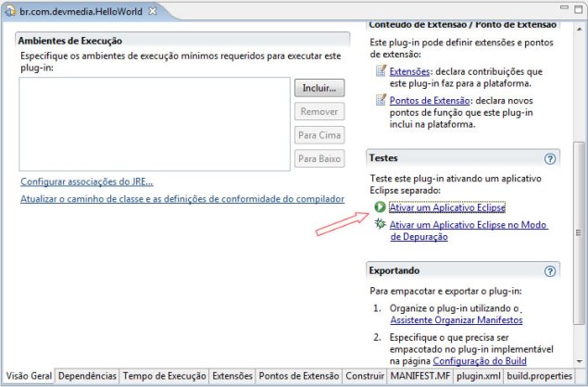
Task: Click the green run icon for Eclipse application
Action: [380, 206]
